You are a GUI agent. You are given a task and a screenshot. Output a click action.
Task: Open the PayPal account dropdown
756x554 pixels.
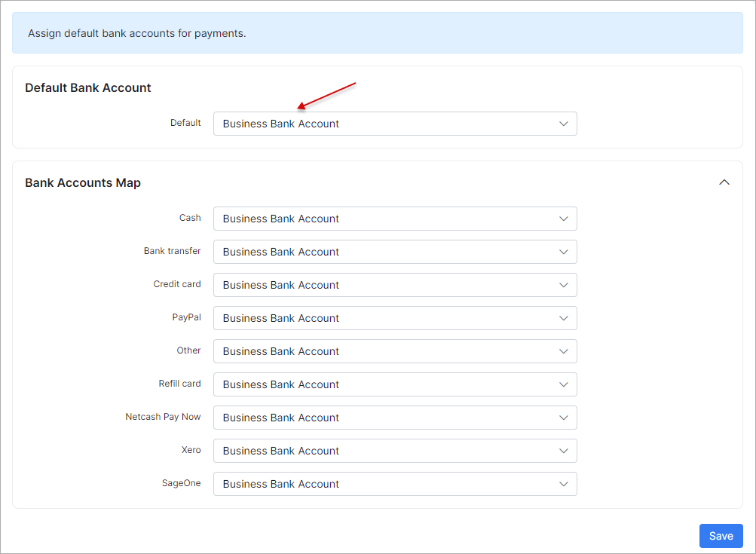pos(395,318)
